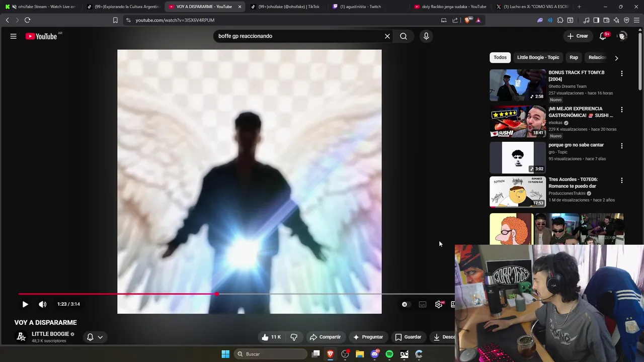Open the media control music note icon

pyautogui.click(x=586, y=20)
